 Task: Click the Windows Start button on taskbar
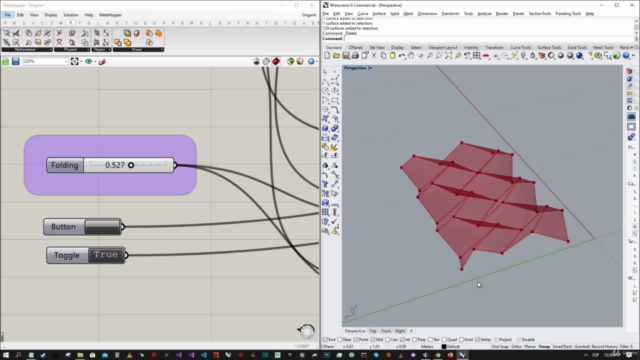(6, 355)
